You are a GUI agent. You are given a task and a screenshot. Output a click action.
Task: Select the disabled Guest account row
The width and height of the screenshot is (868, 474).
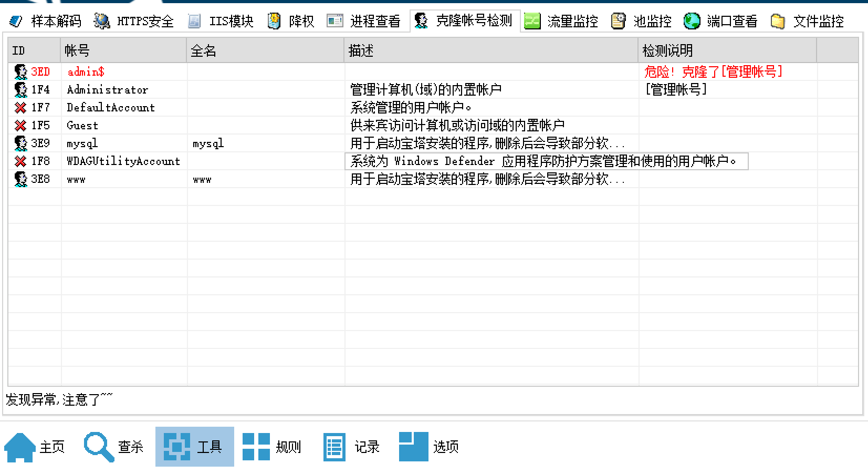82,126
